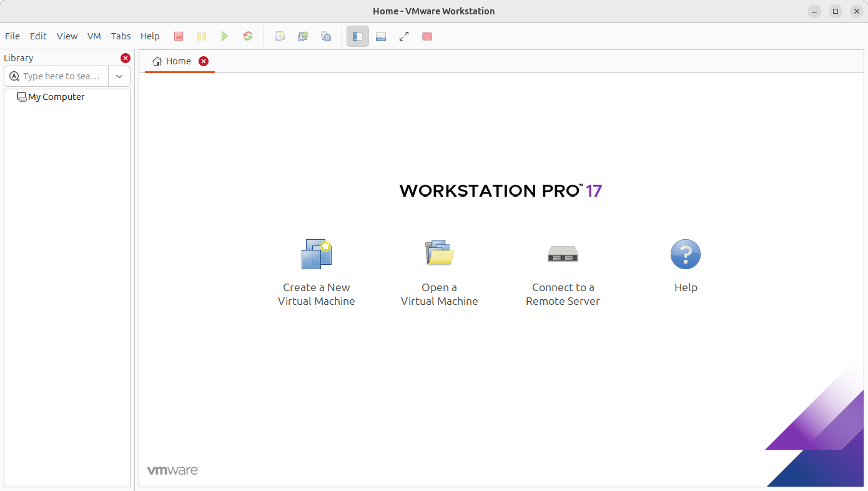Image resolution: width=868 pixels, height=491 pixels.
Task: Click the My Computer icon in library tree
Action: coord(22,97)
